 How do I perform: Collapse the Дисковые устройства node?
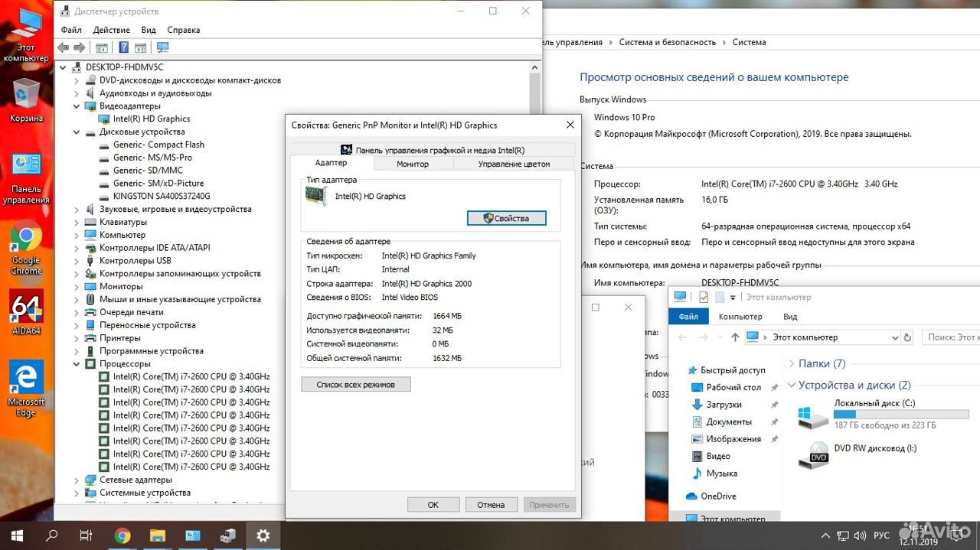pos(77,132)
